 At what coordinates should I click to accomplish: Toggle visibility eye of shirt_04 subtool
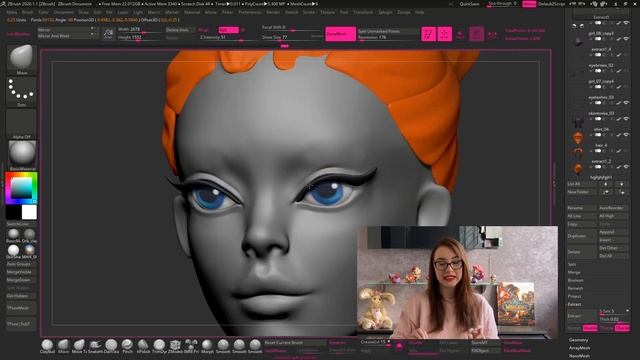click(626, 135)
